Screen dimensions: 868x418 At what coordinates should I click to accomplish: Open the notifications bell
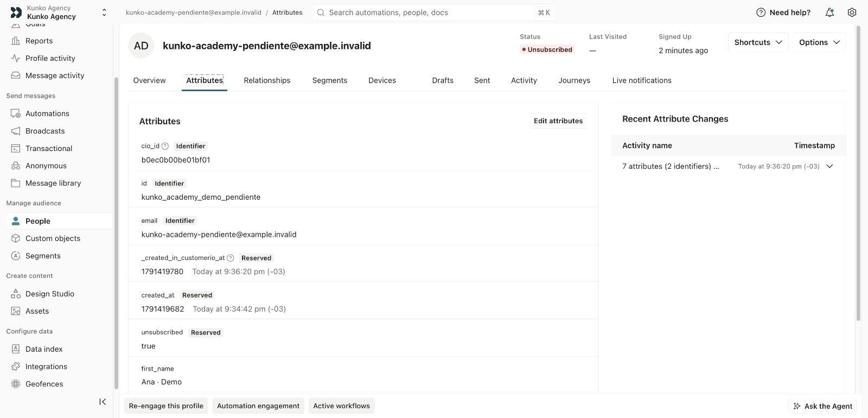(x=829, y=12)
